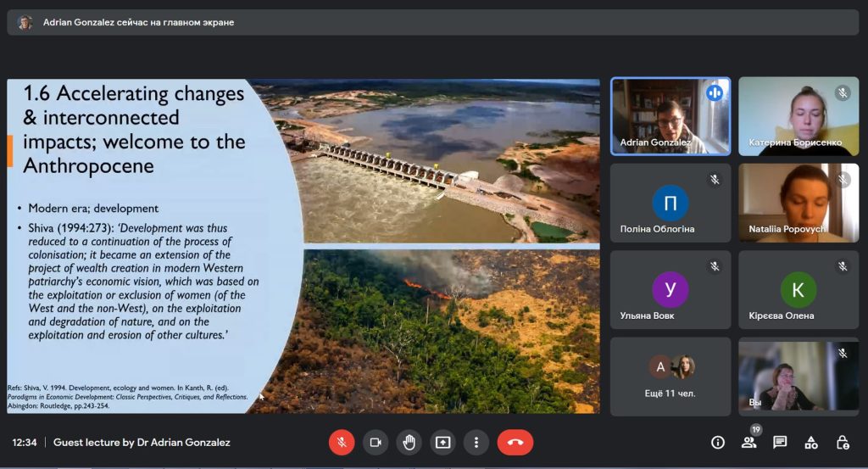Open host controls lock icon
Screen dimensions: 868x469
click(843, 442)
